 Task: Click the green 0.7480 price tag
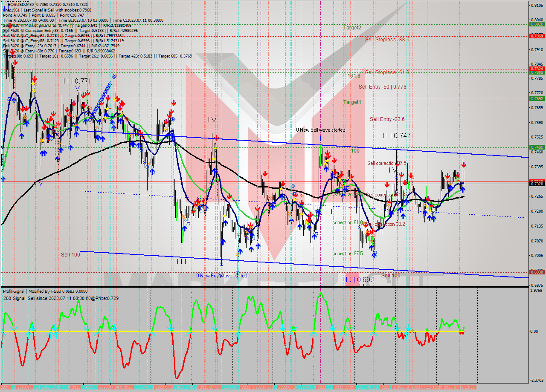click(x=537, y=147)
